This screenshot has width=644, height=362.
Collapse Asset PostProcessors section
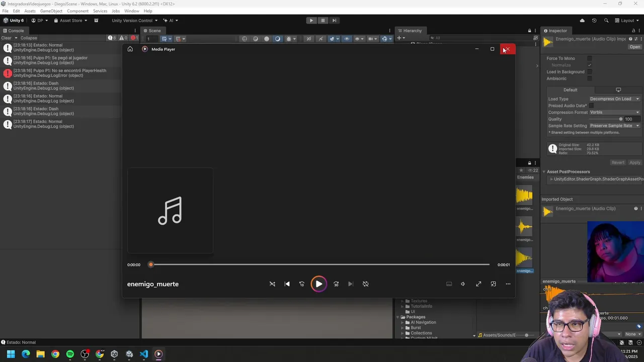[544, 172]
